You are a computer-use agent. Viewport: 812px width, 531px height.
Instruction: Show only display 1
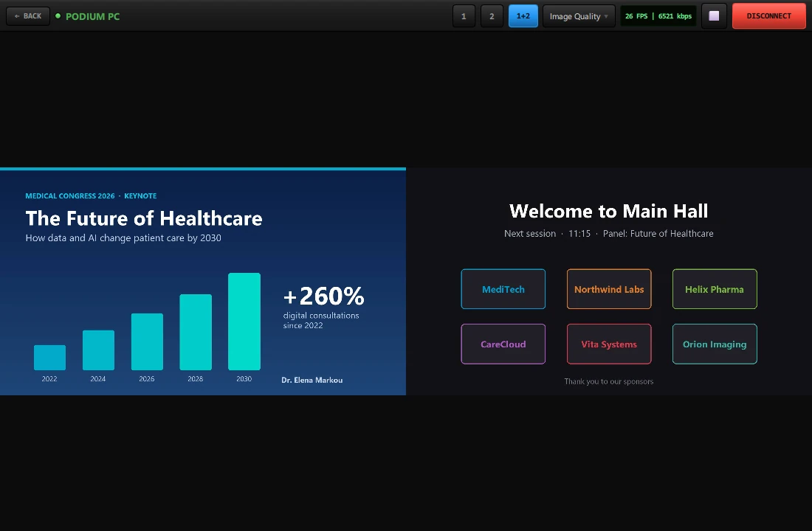(x=464, y=16)
